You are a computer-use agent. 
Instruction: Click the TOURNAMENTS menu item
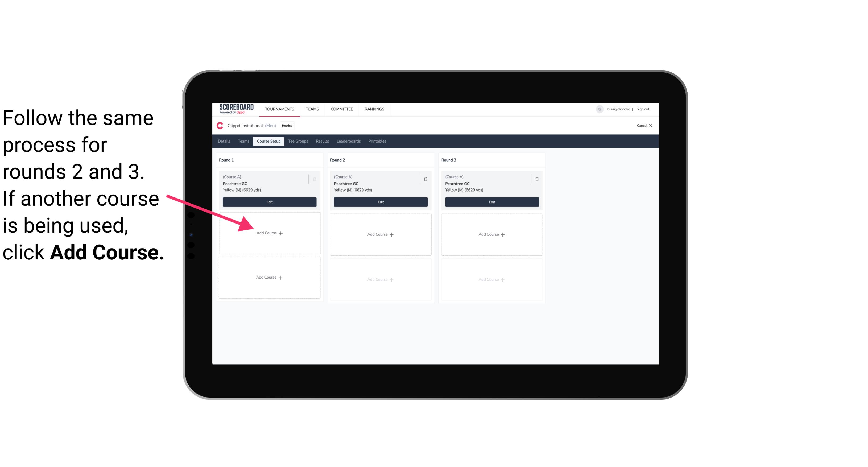[x=279, y=109]
